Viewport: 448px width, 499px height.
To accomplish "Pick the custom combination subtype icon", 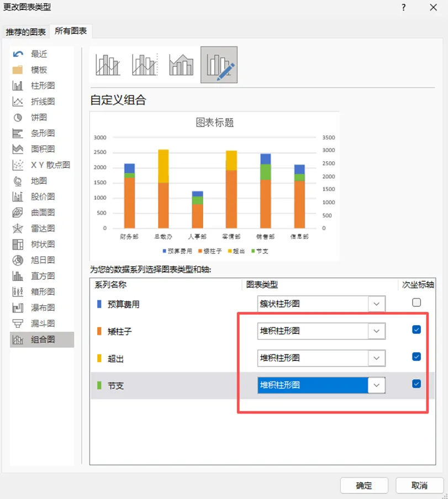I will click(x=219, y=65).
